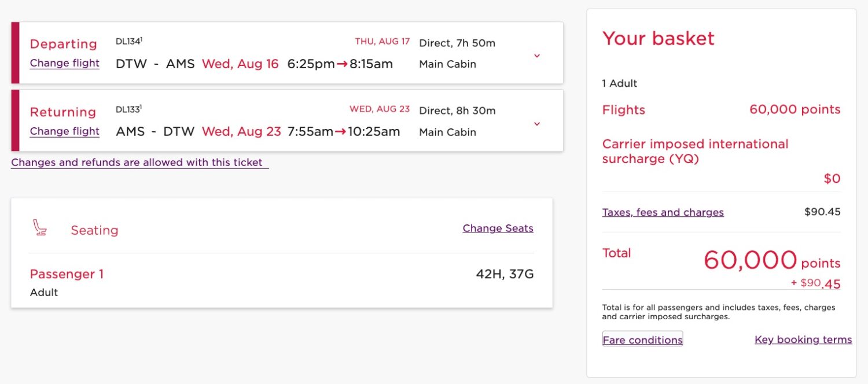Viewport: 868px width, 384px height.
Task: Click the DL134 flight number
Action: (x=128, y=42)
